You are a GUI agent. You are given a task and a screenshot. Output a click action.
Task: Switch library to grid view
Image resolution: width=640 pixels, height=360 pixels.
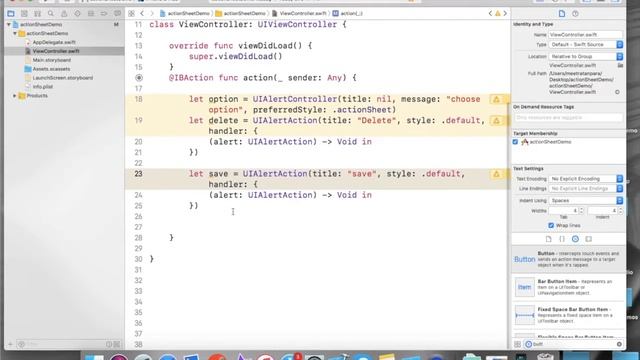pyautogui.click(x=517, y=344)
